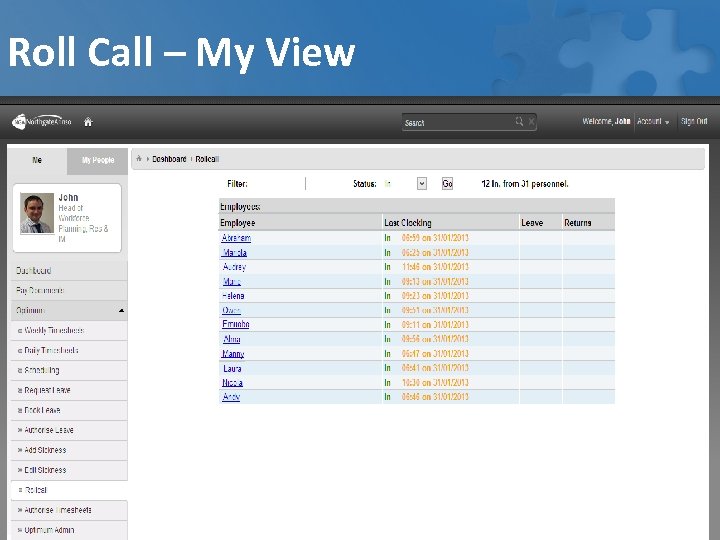Click into the Search input field
The image size is (720, 540).
459,123
